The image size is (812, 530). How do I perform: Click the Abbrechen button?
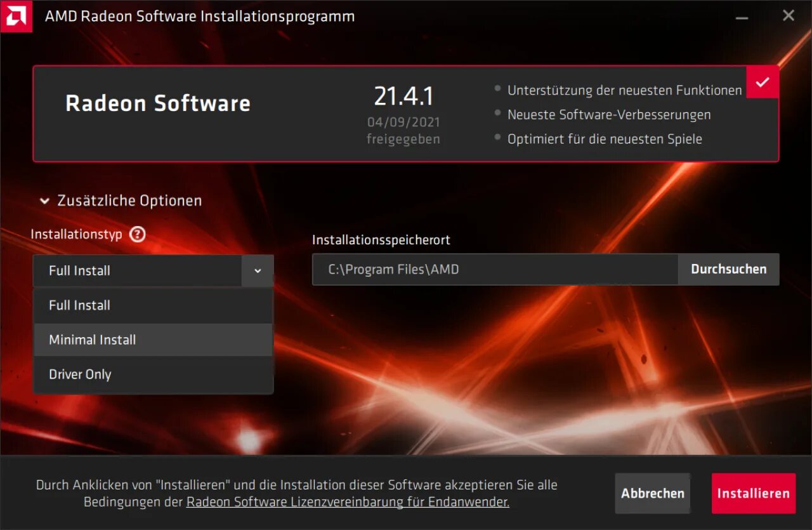click(x=652, y=493)
